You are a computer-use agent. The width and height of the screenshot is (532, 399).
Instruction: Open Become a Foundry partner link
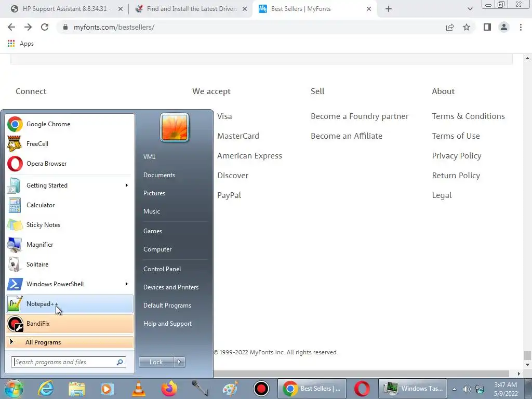tap(360, 116)
